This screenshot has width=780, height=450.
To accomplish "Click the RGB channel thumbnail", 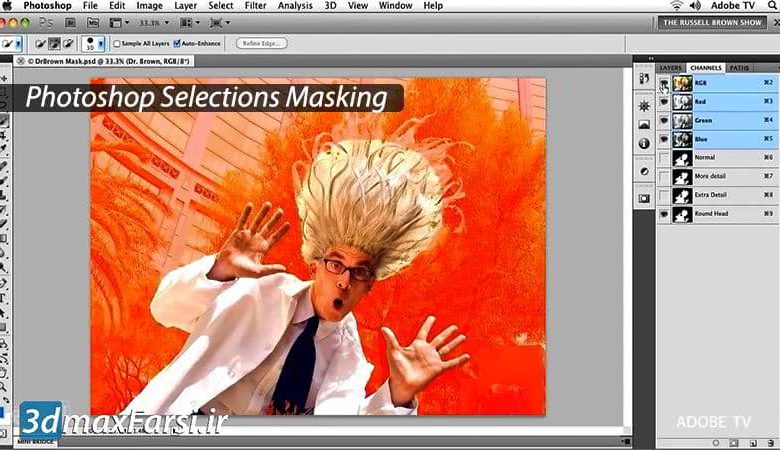I will pos(682,83).
